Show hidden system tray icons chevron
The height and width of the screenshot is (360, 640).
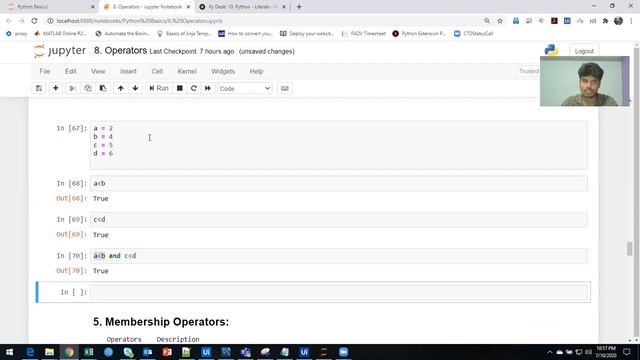(x=550, y=352)
